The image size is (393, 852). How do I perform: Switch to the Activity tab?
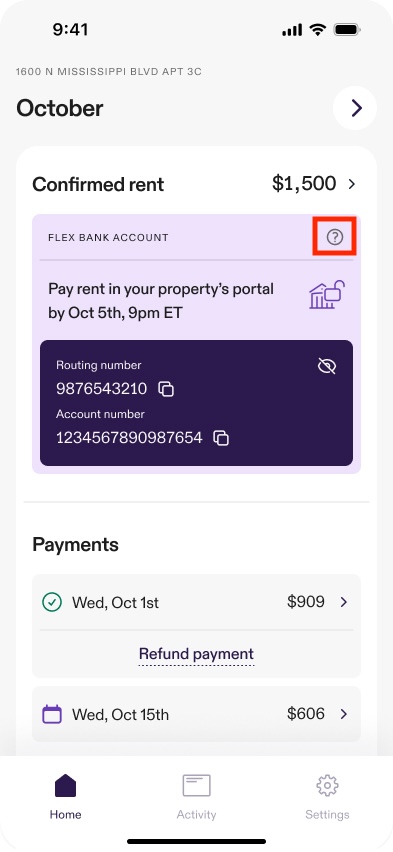tap(196, 797)
